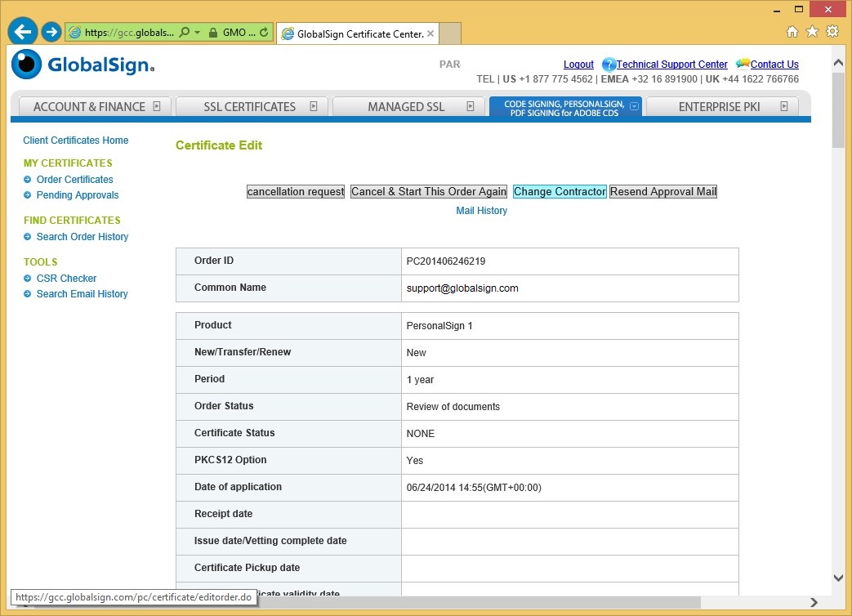Open the Pending Approvals link
852x616 pixels.
coord(77,195)
